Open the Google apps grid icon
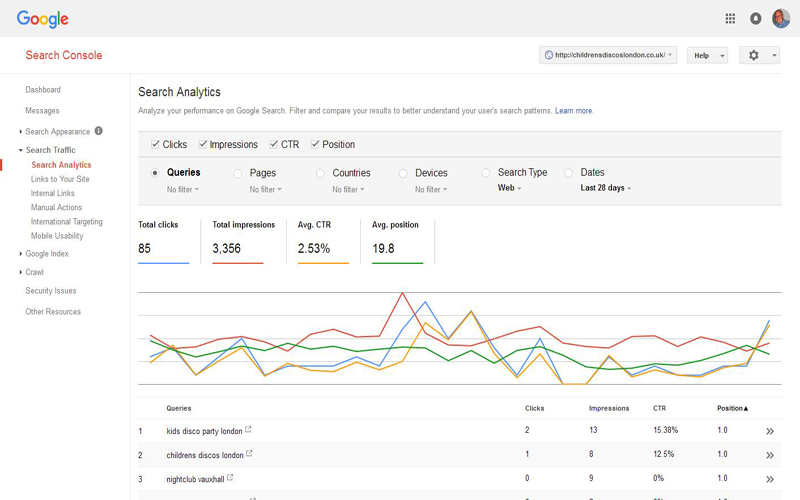This screenshot has width=800, height=500. pos(730,19)
